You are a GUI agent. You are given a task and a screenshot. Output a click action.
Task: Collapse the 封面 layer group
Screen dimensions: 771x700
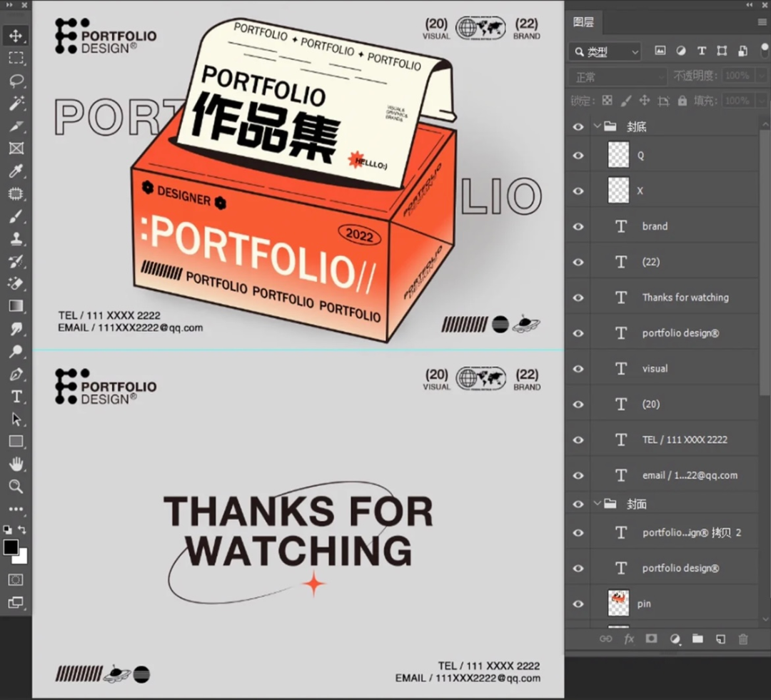(x=597, y=504)
